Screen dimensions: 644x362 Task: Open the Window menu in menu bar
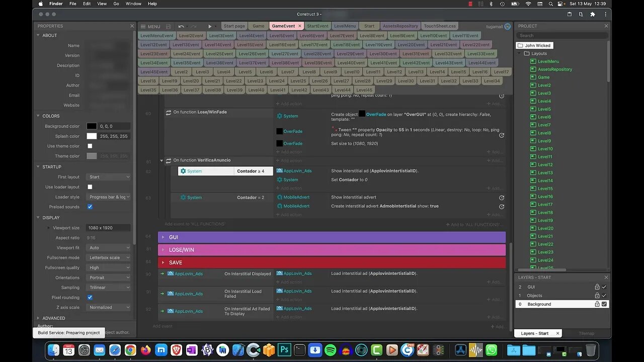click(x=133, y=4)
